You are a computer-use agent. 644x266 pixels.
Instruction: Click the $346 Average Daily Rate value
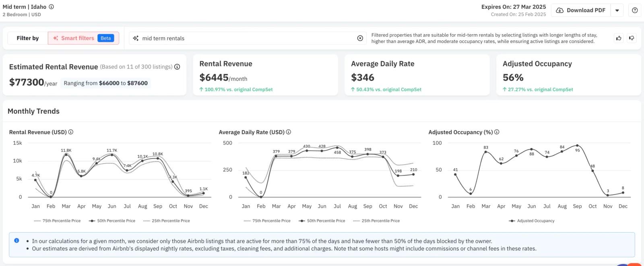click(363, 77)
